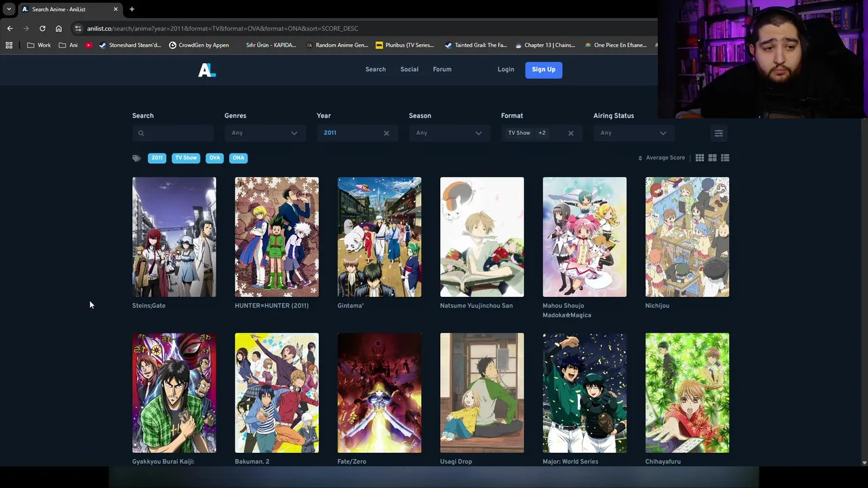Open the advanced filters sliders icon

(x=719, y=133)
